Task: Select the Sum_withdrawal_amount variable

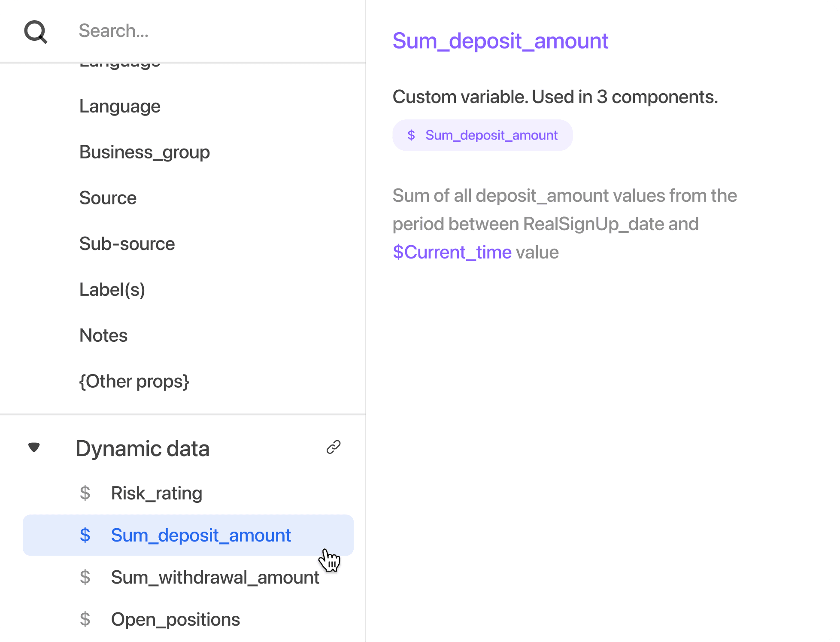Action: coord(215,577)
